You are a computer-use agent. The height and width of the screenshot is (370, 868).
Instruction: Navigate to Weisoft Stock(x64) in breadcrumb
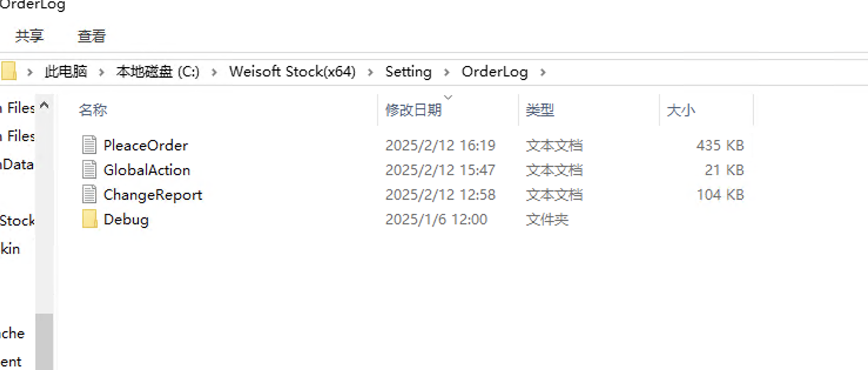[x=292, y=72]
